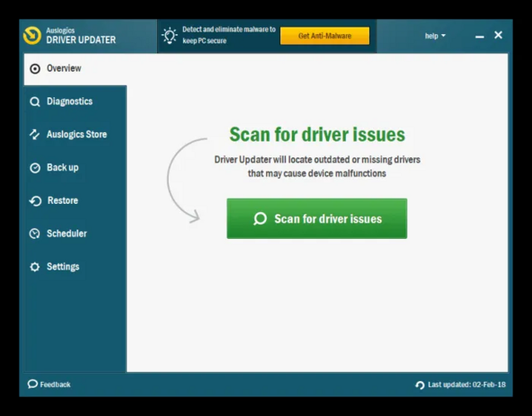The height and width of the screenshot is (416, 532).
Task: Click the malware detection promo text
Action: coord(229,35)
